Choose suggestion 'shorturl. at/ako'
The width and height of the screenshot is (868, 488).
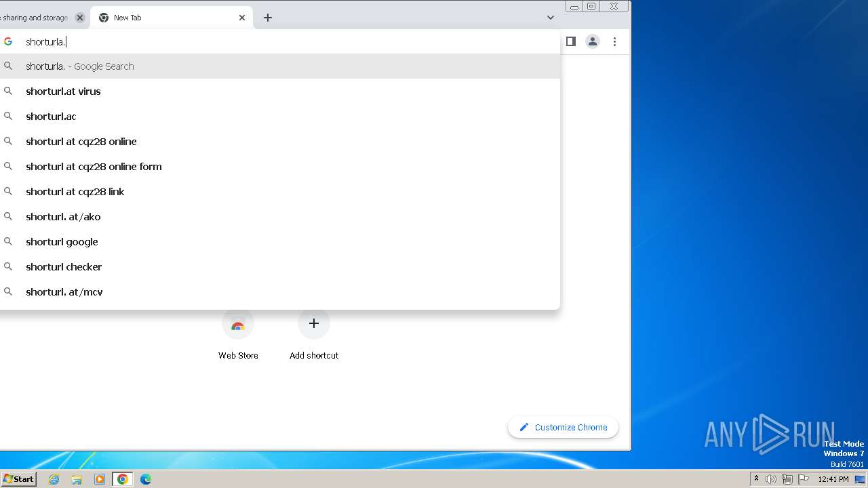[x=280, y=217]
